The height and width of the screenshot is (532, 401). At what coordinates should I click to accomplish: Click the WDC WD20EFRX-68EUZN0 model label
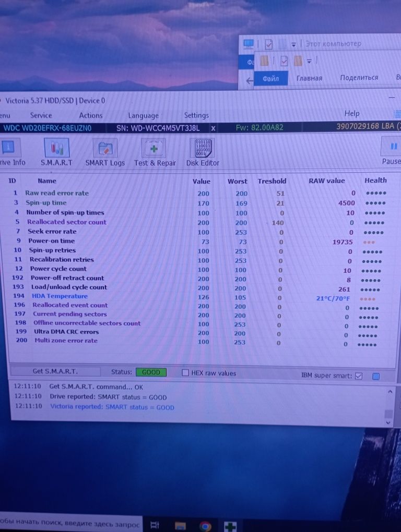(x=47, y=128)
